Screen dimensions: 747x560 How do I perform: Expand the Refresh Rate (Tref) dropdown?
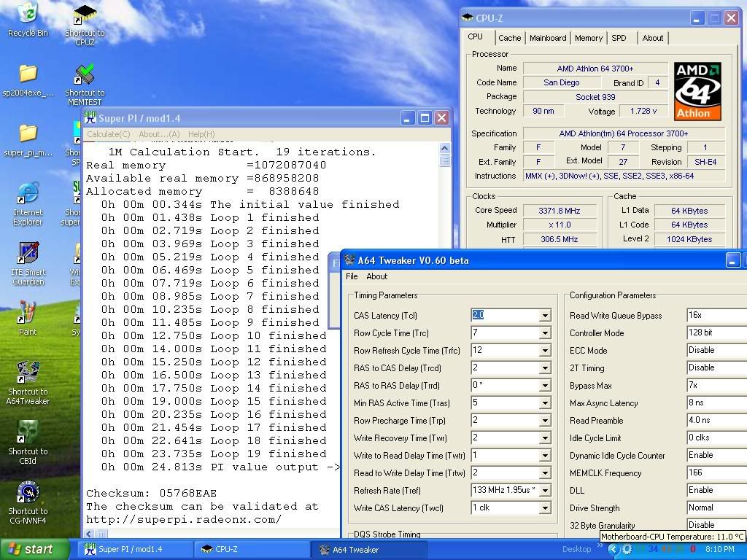(545, 491)
